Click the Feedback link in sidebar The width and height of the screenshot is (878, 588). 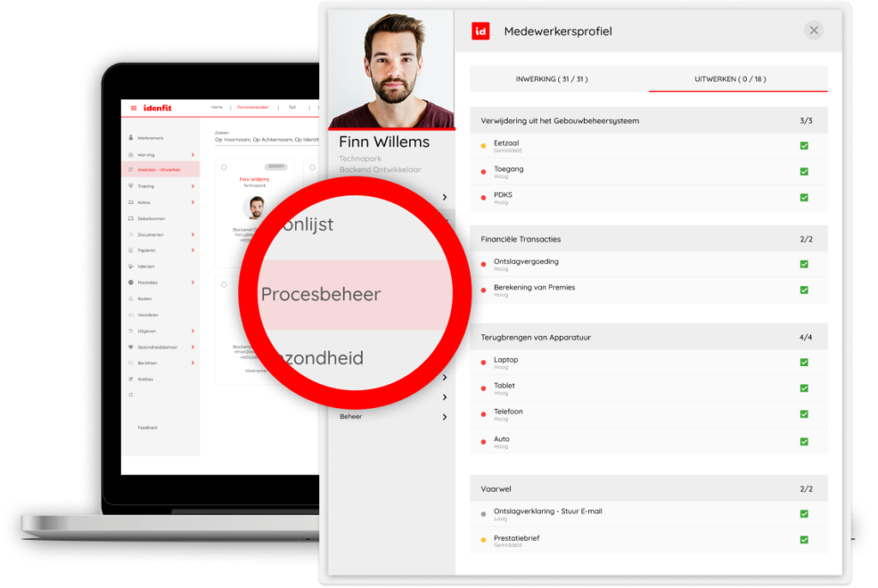point(147,428)
